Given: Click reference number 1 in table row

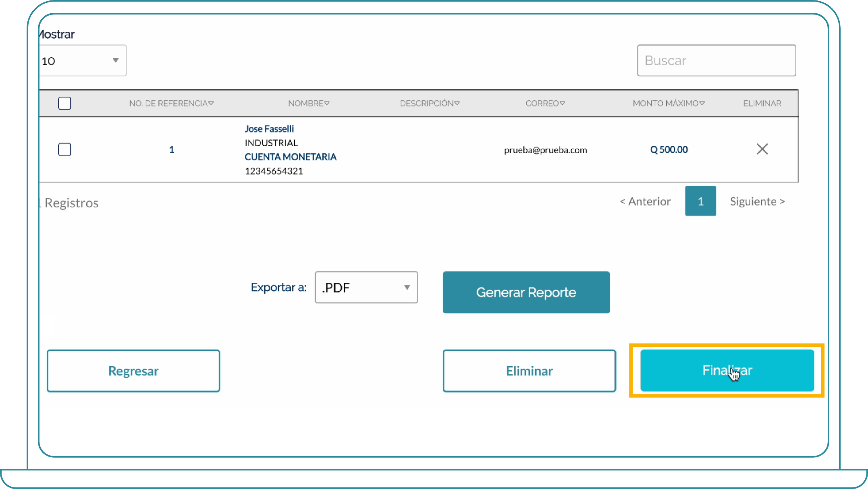Looking at the screenshot, I should (172, 150).
